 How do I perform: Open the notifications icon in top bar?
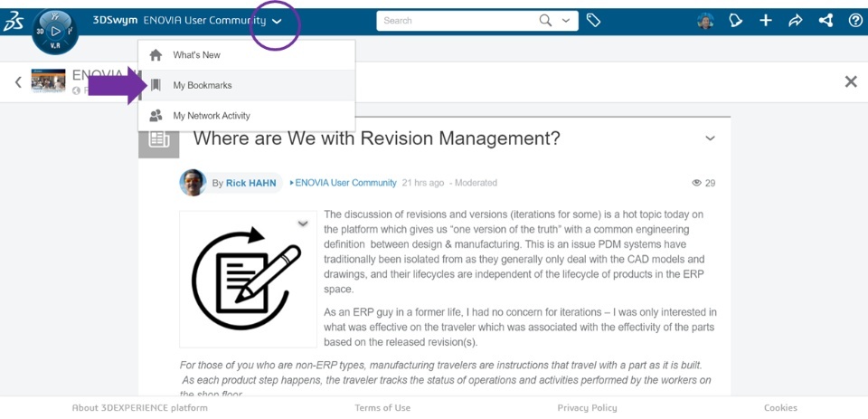pos(735,21)
